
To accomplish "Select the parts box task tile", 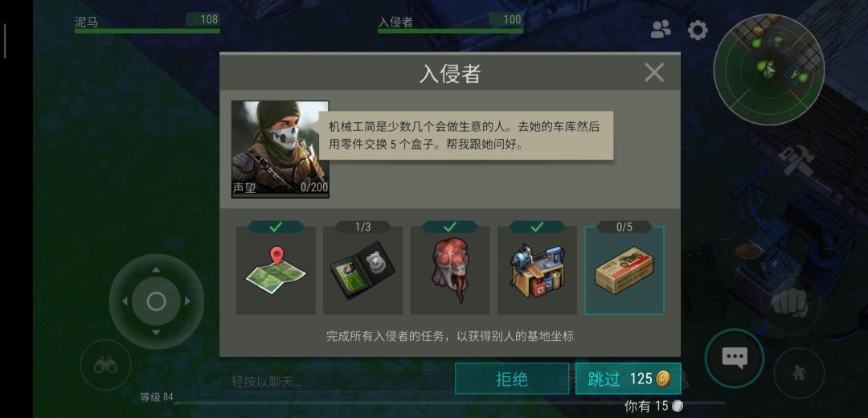I will click(624, 270).
